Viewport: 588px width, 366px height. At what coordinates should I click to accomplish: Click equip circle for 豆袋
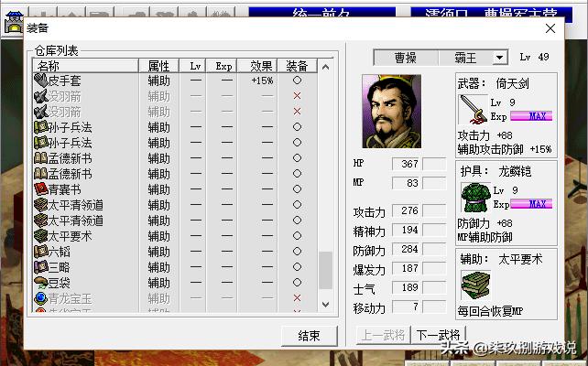click(297, 283)
